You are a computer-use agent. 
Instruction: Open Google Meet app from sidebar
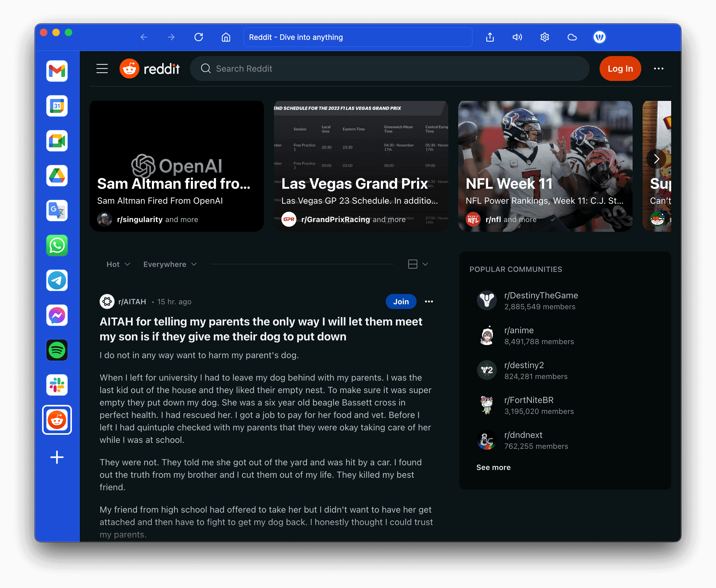pyautogui.click(x=58, y=141)
